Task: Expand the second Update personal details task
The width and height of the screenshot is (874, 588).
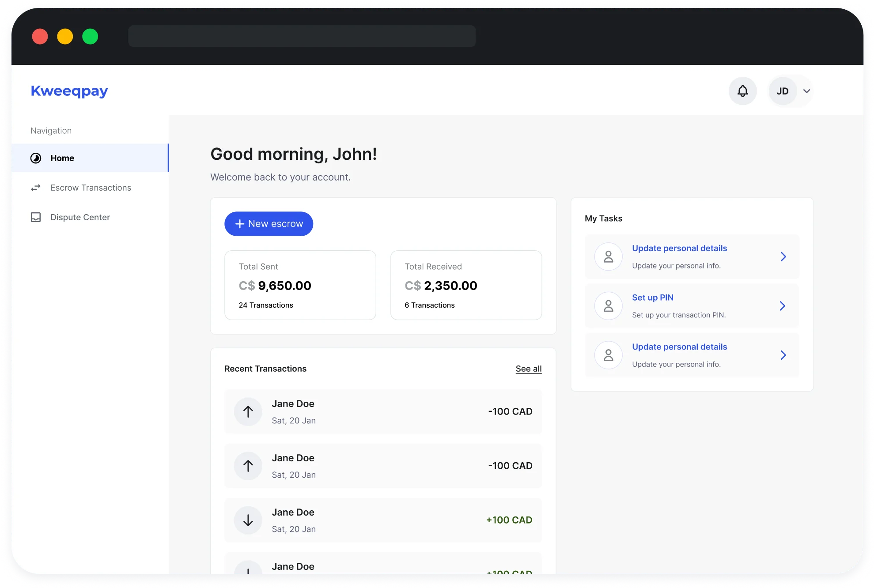Action: click(x=783, y=355)
